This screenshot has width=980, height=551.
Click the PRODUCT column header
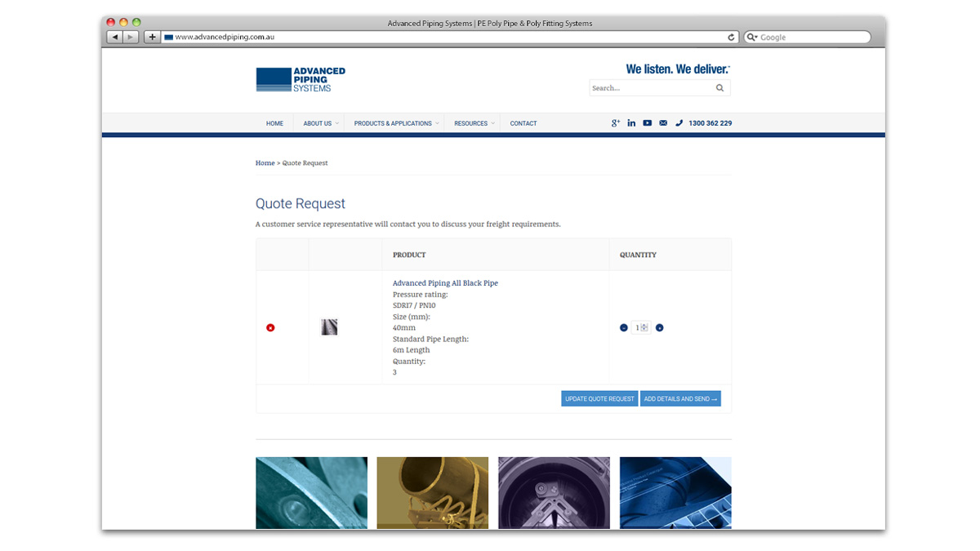click(409, 255)
